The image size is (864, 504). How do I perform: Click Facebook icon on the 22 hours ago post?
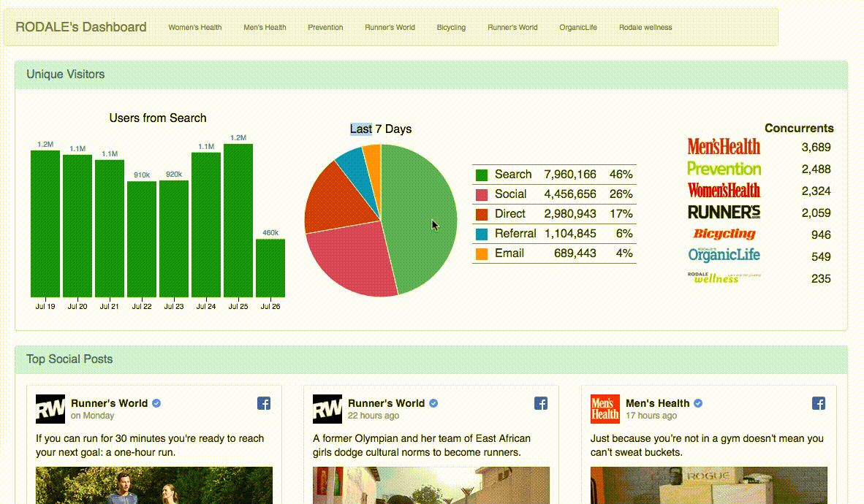pyautogui.click(x=541, y=403)
